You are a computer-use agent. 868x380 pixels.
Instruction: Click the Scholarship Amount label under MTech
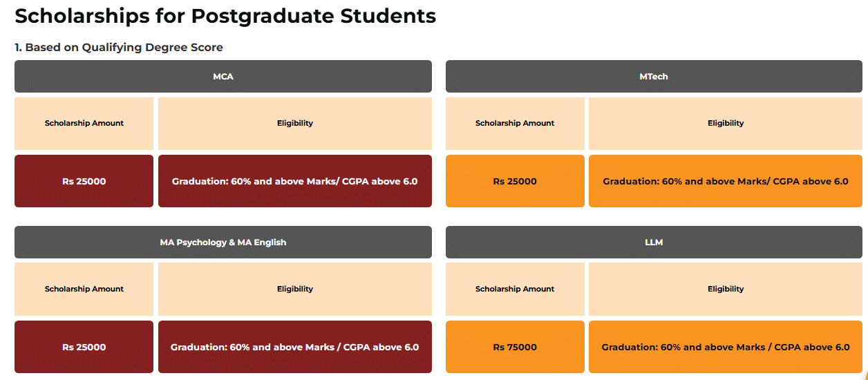(x=515, y=124)
